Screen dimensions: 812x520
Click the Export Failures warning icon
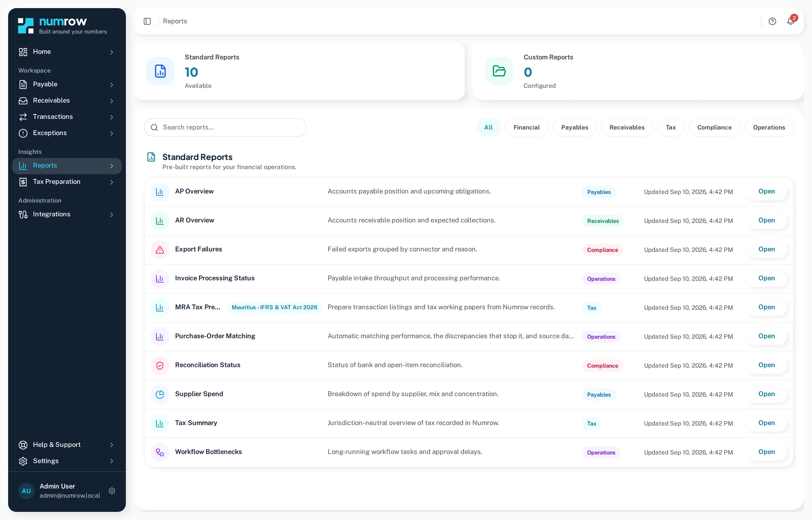click(160, 250)
